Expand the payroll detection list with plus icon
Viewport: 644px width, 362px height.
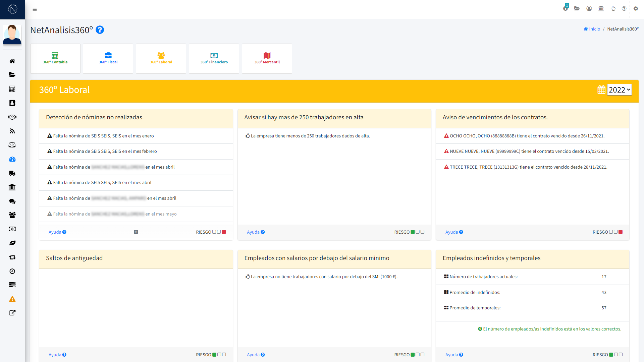tap(136, 232)
